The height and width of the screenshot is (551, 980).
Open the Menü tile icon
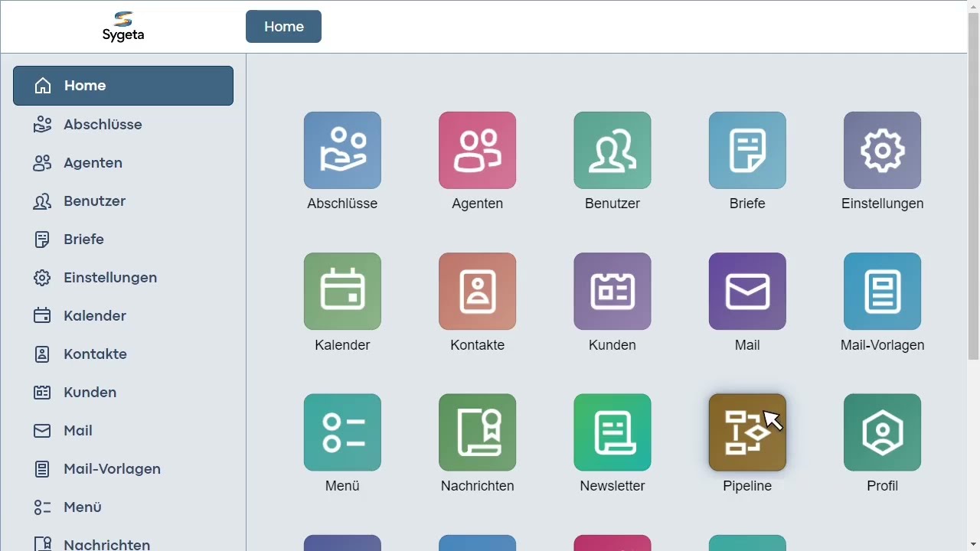point(342,432)
